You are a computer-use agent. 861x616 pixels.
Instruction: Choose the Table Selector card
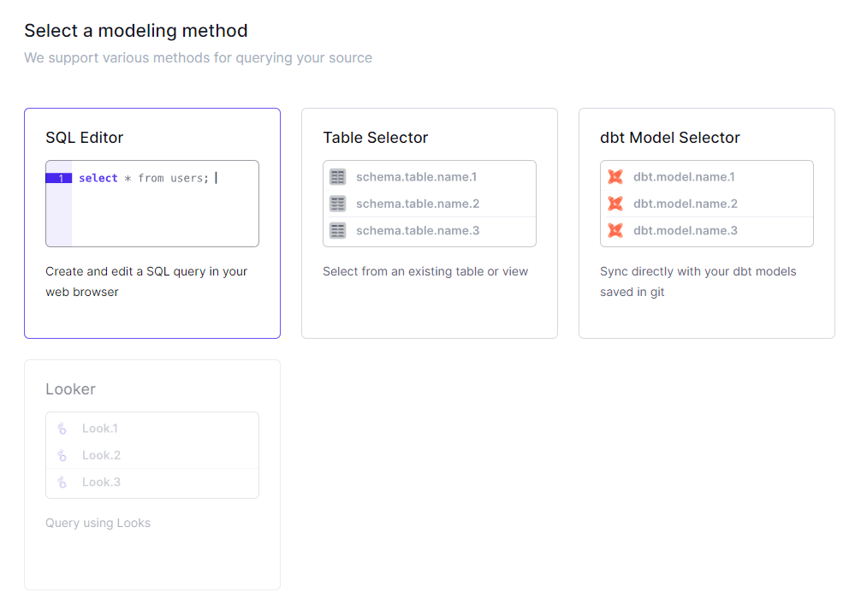click(x=430, y=223)
